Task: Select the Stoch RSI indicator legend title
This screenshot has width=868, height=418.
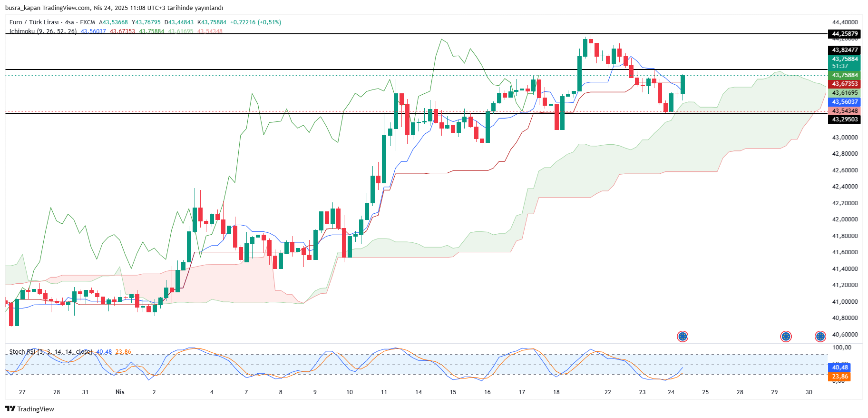Action: [51, 352]
